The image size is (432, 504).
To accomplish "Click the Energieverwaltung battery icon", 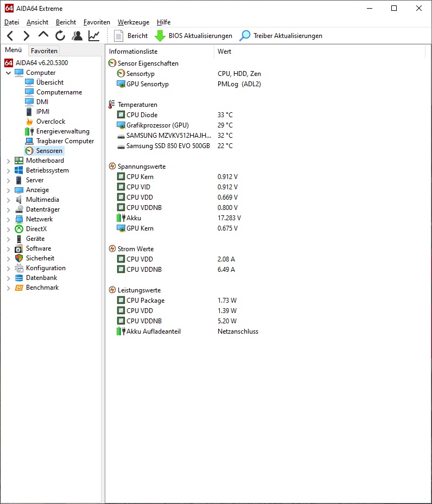I will tap(29, 131).
